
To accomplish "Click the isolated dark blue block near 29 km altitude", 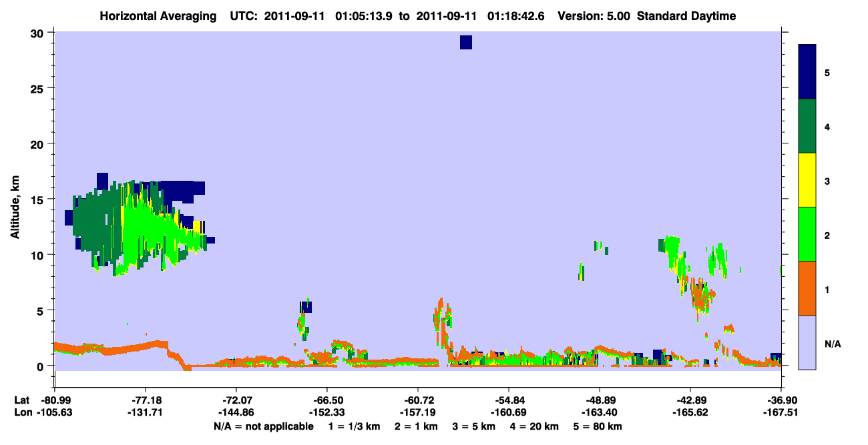I will pos(466,42).
